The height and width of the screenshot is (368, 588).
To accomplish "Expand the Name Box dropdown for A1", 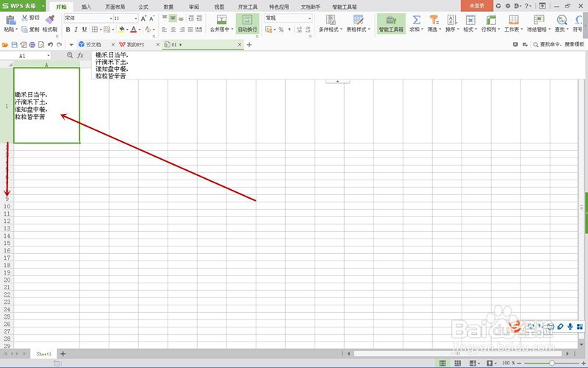I will click(x=49, y=56).
